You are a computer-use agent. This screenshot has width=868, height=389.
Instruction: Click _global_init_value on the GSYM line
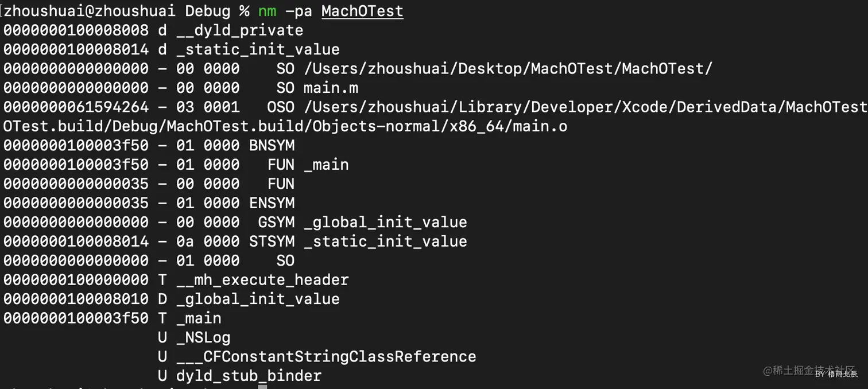[x=385, y=222]
